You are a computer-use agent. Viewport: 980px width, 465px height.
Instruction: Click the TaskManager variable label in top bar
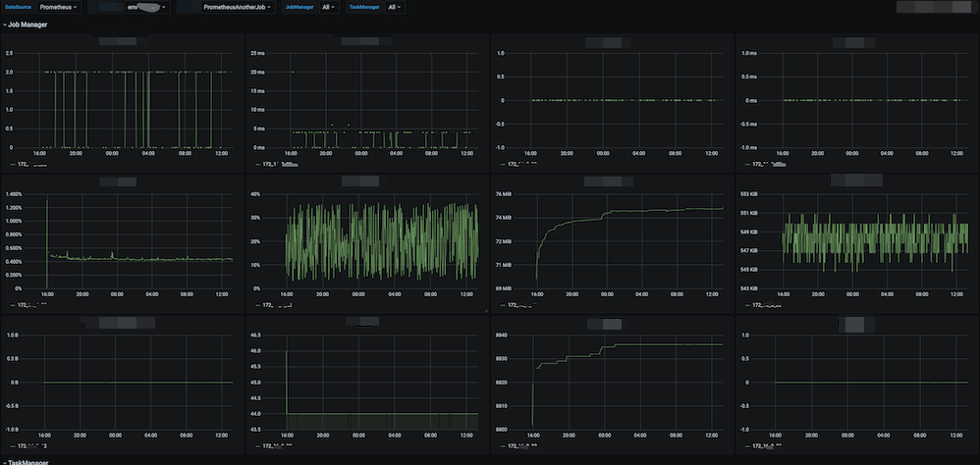[x=363, y=7]
